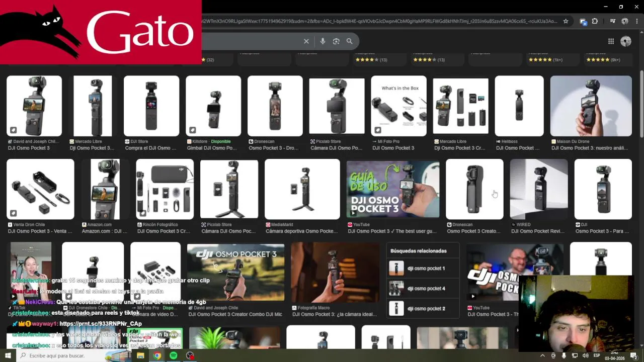Open the Rincón Fotográfico creator combo image
Viewport: 644px width, 362px height.
(x=165, y=190)
